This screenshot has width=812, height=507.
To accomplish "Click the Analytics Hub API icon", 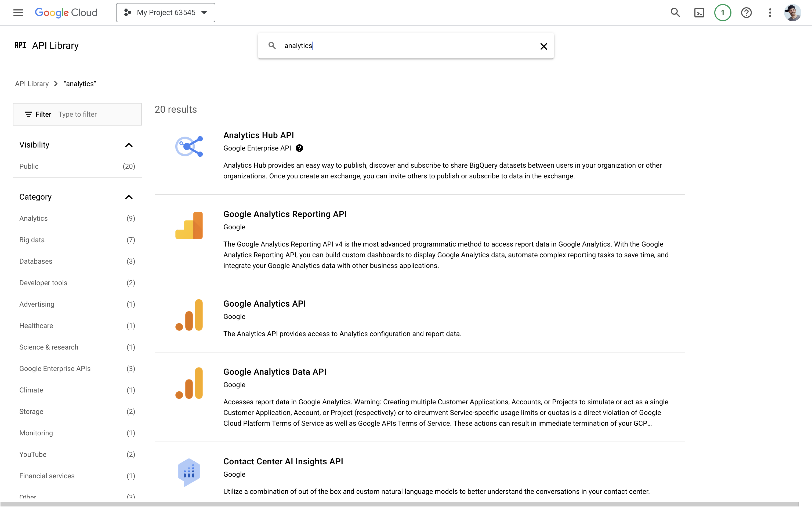I will [189, 146].
